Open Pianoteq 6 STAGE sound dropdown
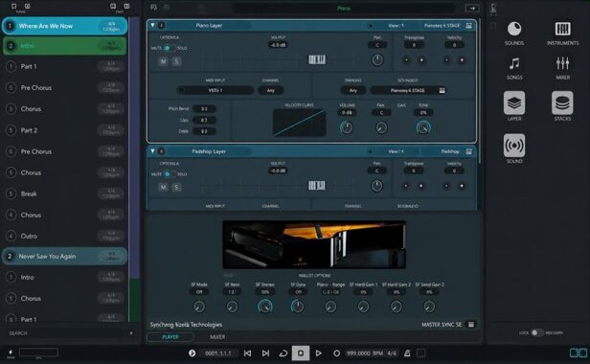The image size is (590, 364). tap(408, 90)
